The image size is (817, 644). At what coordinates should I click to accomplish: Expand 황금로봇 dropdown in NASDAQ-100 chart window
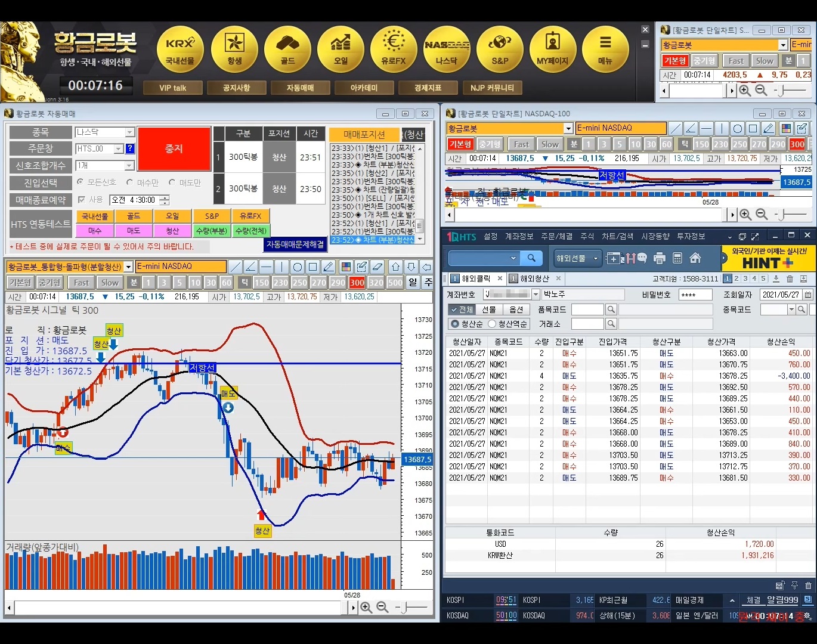click(568, 128)
